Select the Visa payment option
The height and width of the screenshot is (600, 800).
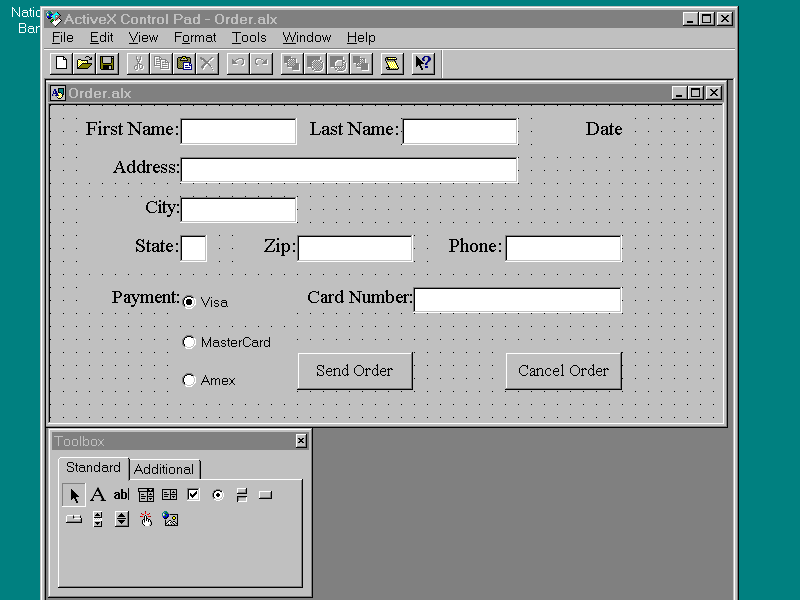click(189, 302)
